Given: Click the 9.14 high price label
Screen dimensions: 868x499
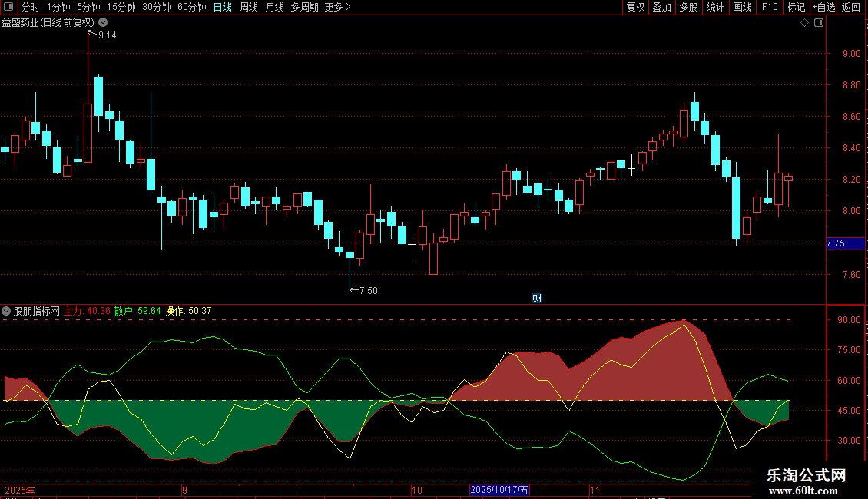Looking at the screenshot, I should (107, 35).
